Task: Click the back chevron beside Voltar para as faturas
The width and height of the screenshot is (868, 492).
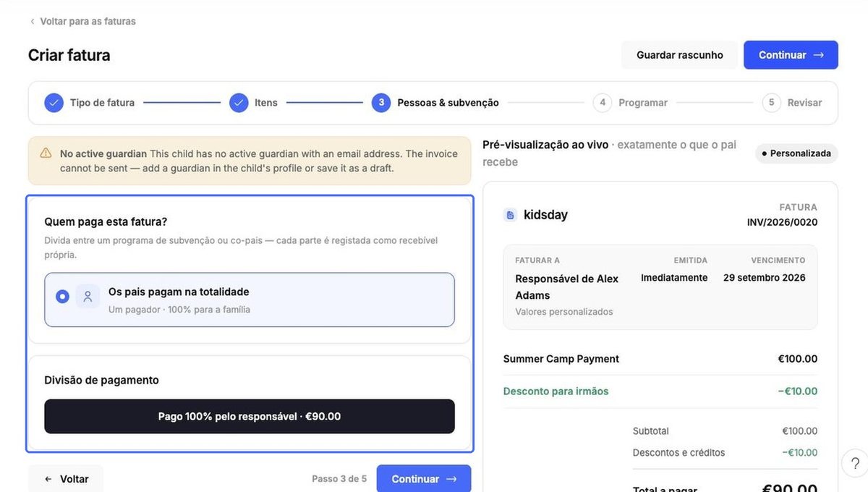Action: [x=32, y=22]
